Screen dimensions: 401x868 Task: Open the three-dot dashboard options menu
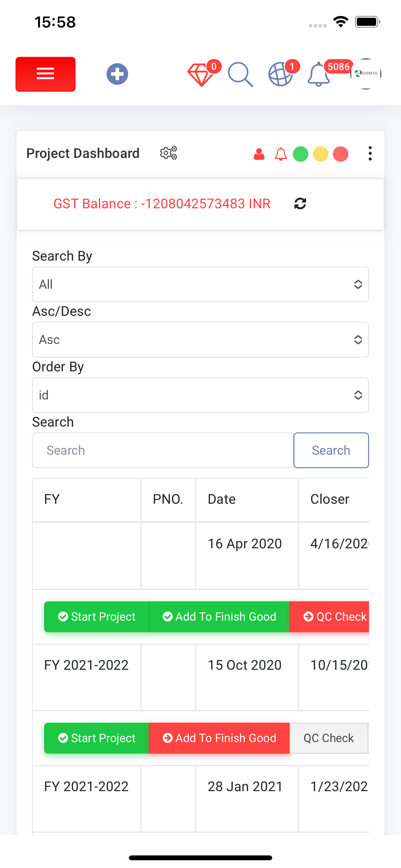(x=370, y=154)
